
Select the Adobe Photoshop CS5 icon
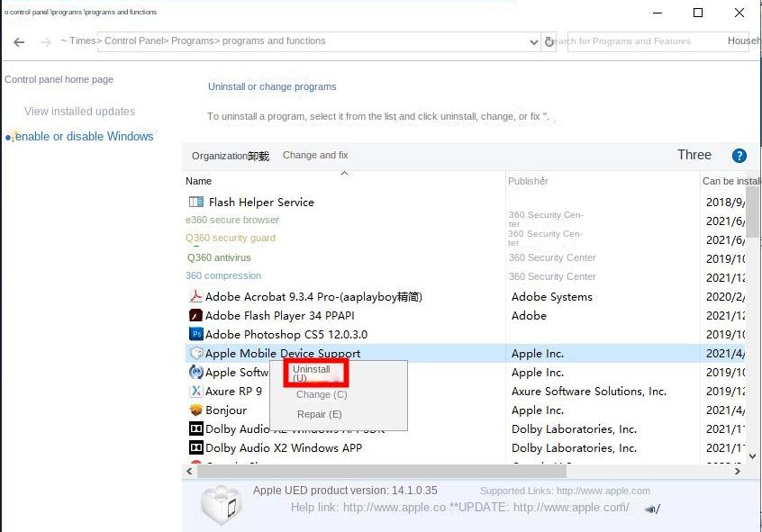(x=195, y=334)
